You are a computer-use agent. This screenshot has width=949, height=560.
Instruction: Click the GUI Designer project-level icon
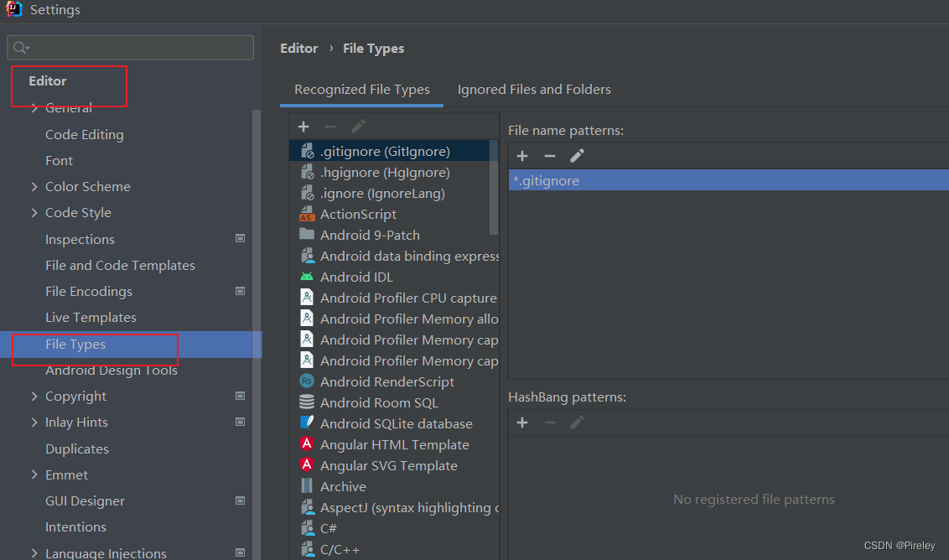[241, 500]
